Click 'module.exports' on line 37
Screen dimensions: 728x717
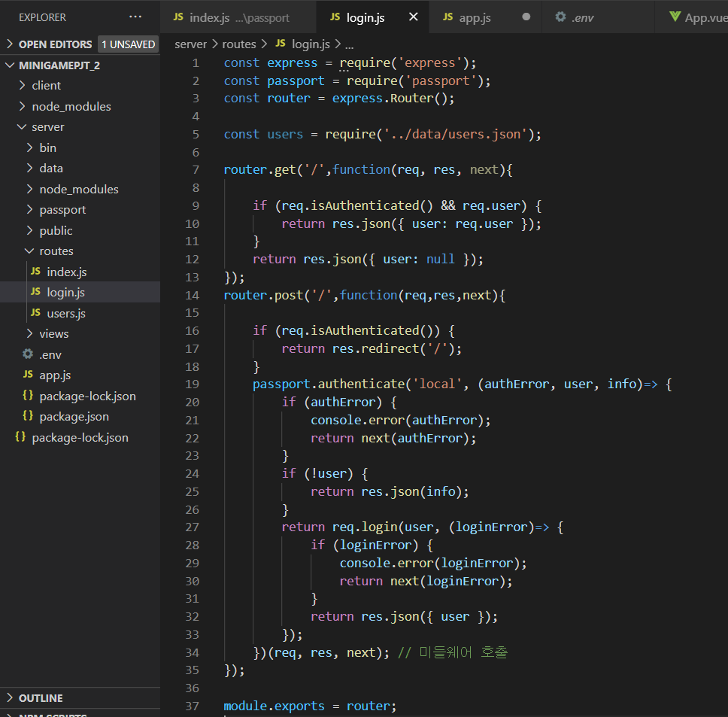(x=274, y=706)
